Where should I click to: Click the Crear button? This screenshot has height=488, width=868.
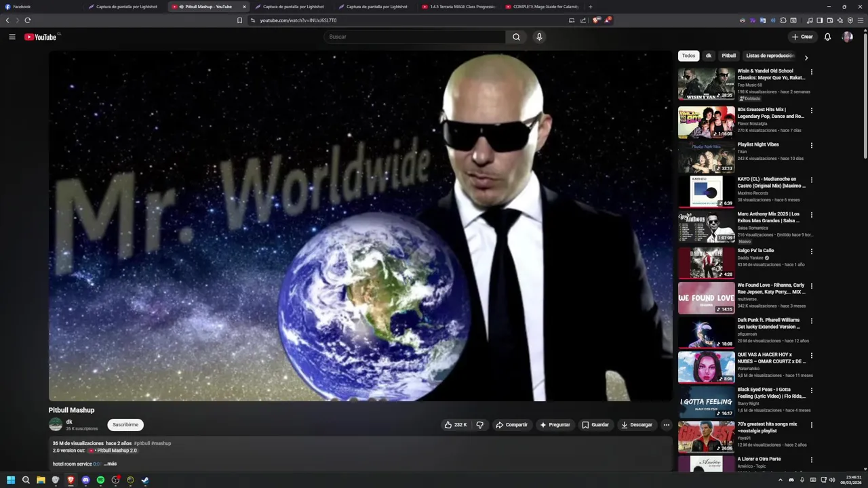click(802, 37)
